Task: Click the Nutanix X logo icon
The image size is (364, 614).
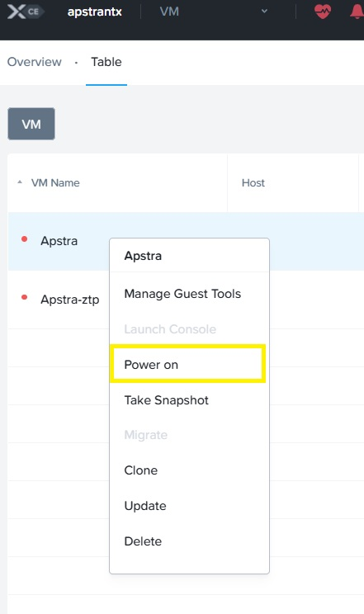Action: [17, 12]
